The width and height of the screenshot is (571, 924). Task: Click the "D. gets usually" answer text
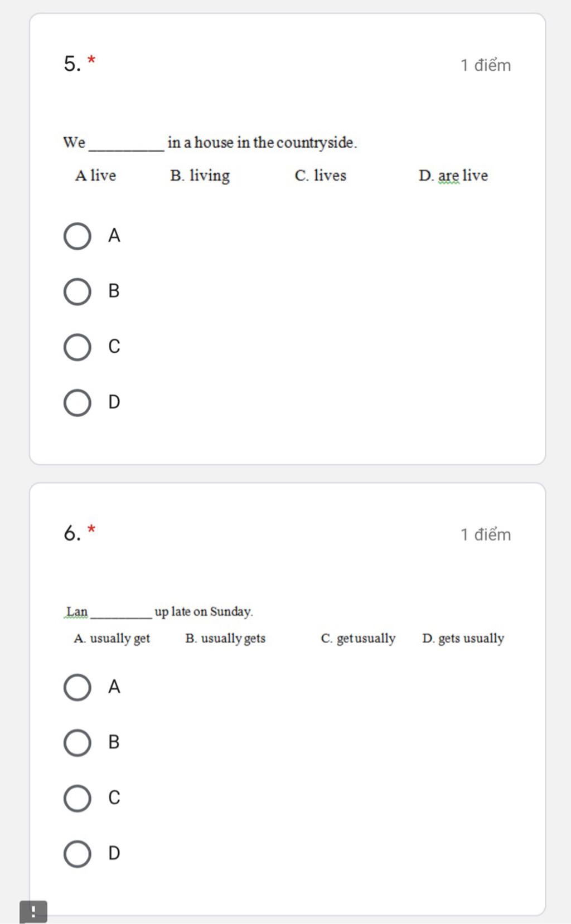pyautogui.click(x=463, y=639)
